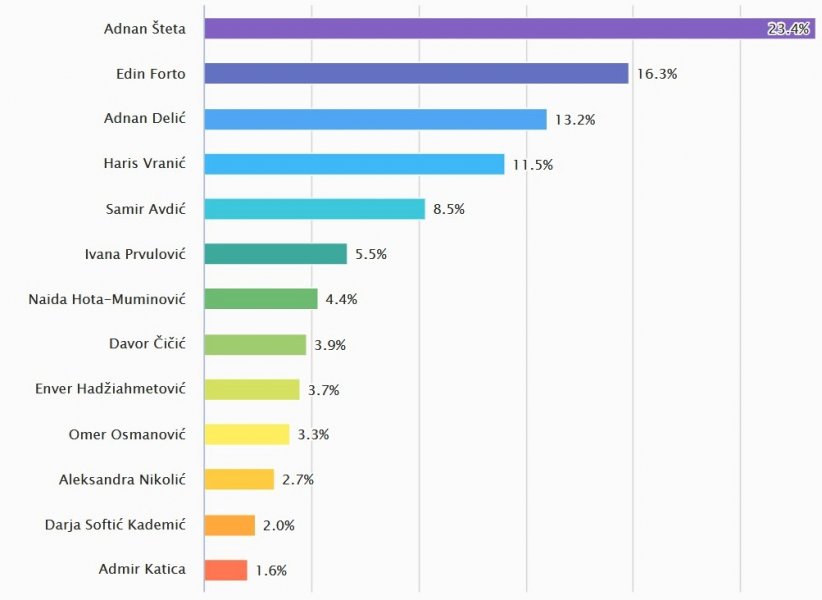Click the "Edin Forto" name label
822x600 pixels.
coord(151,74)
